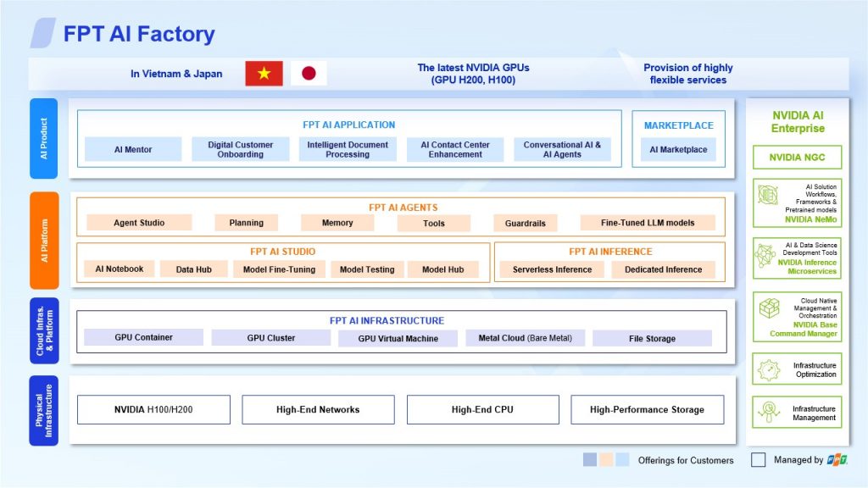Click the Japan flag icon
868x488 pixels.
click(x=308, y=73)
